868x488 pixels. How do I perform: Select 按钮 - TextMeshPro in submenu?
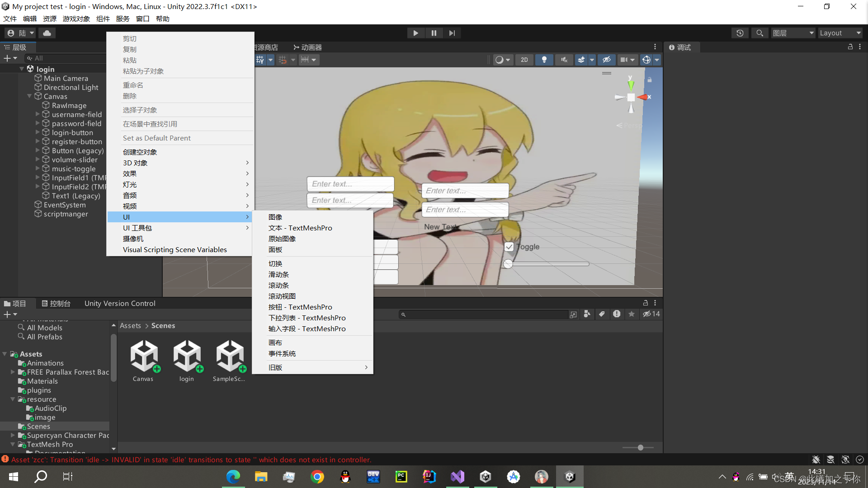click(x=312, y=307)
